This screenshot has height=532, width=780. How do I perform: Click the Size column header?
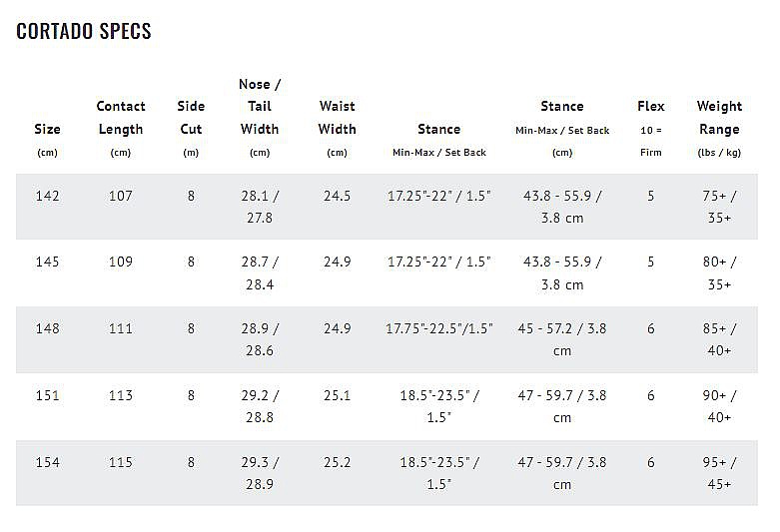pyautogui.click(x=47, y=130)
